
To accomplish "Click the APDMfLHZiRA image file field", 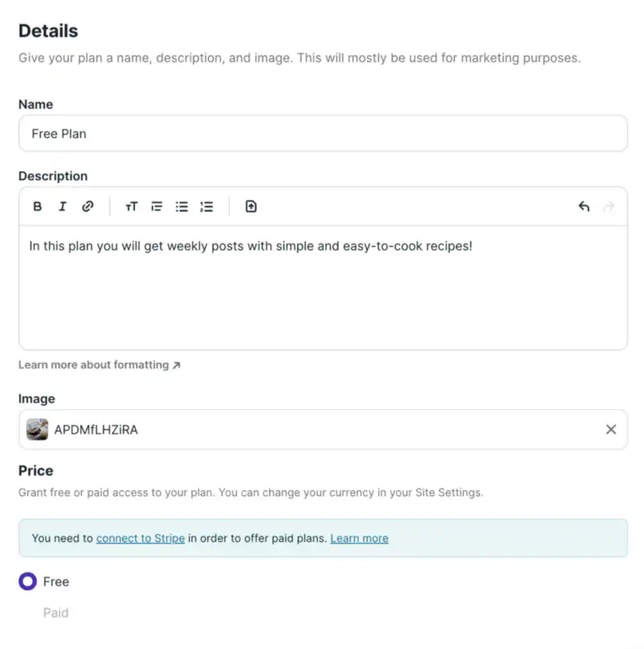I will pos(323,430).
